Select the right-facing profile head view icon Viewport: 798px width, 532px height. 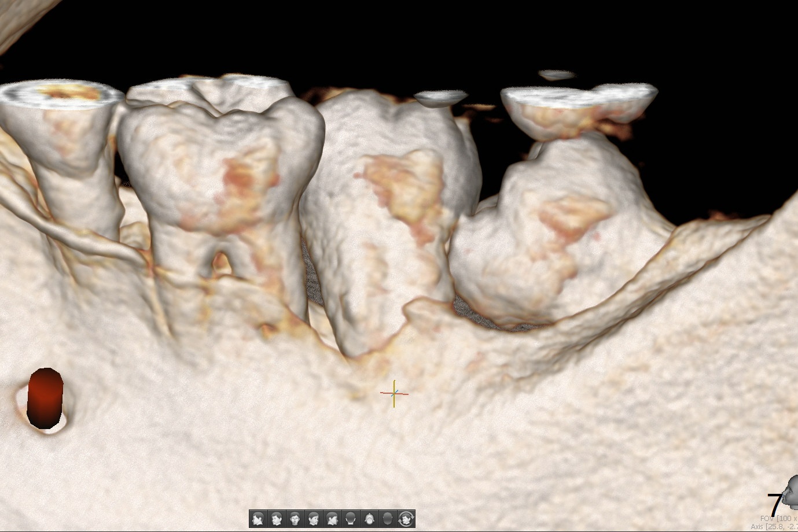332,519
